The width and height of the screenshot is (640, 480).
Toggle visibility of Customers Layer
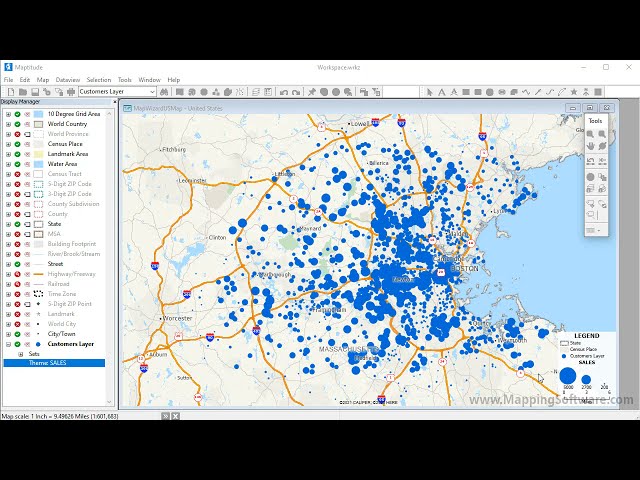[x=18, y=344]
